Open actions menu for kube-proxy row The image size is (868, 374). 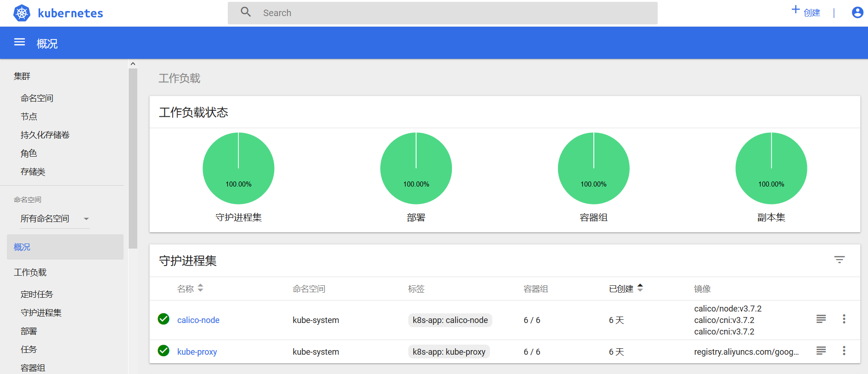[x=844, y=351]
